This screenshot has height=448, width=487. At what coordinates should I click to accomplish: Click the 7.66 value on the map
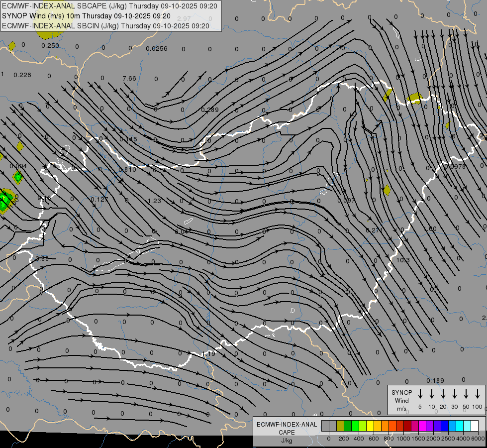[129, 79]
